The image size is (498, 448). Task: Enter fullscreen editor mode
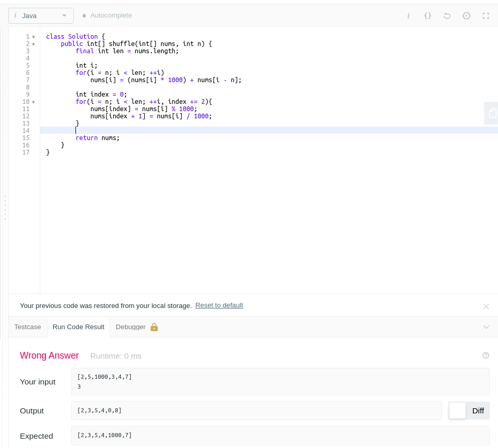[x=486, y=16]
